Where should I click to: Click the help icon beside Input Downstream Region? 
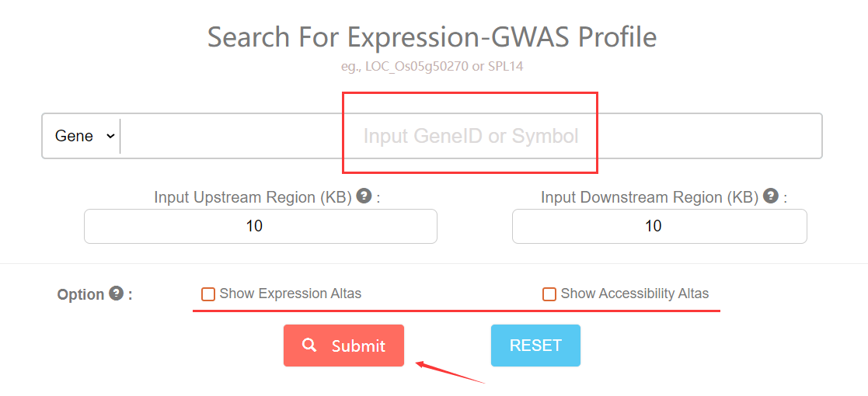pos(771,196)
